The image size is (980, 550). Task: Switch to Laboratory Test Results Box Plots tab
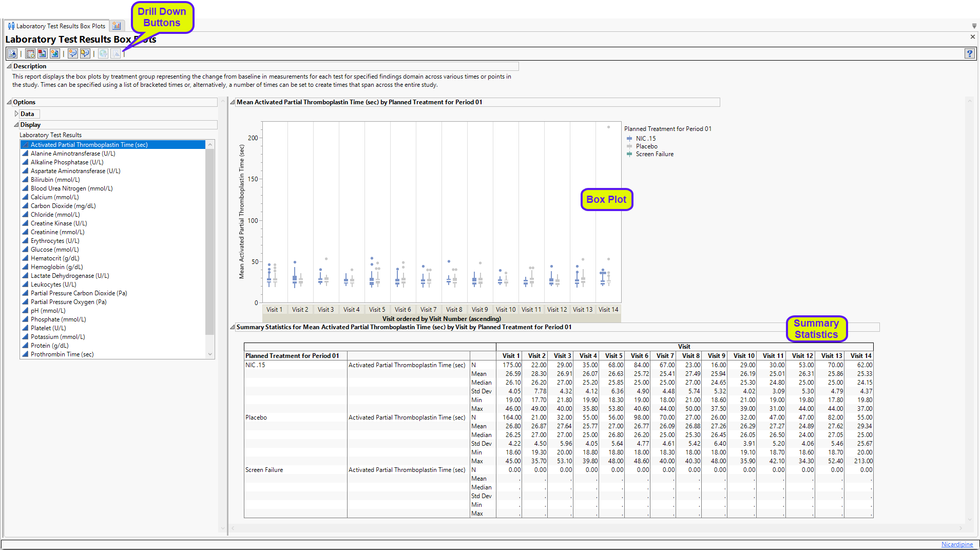point(56,26)
